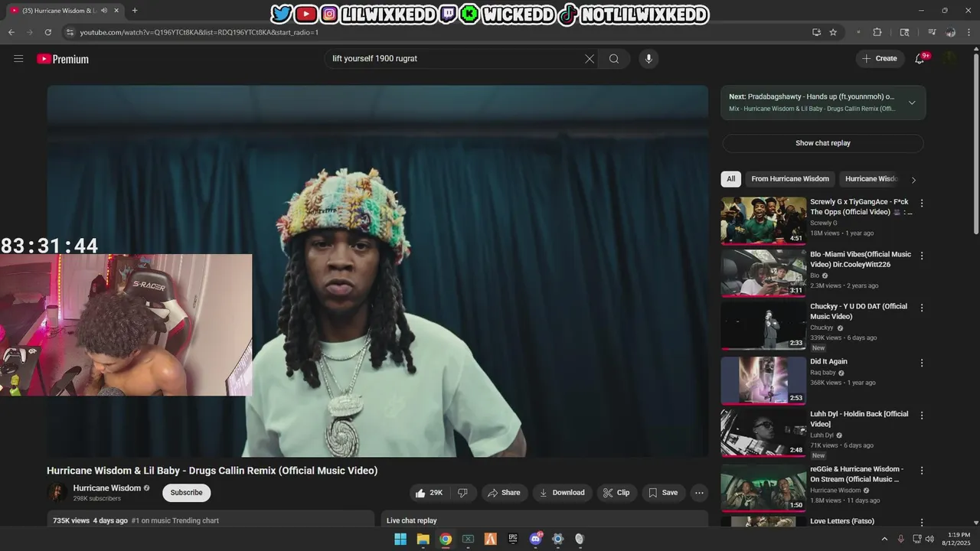Open Discord from taskbar
Viewport: 980px width, 551px height.
(x=536, y=539)
